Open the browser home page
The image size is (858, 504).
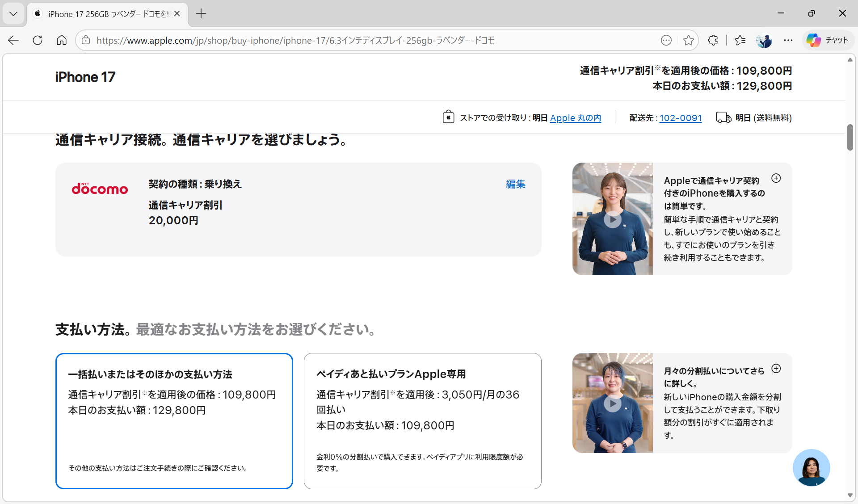pos(61,40)
